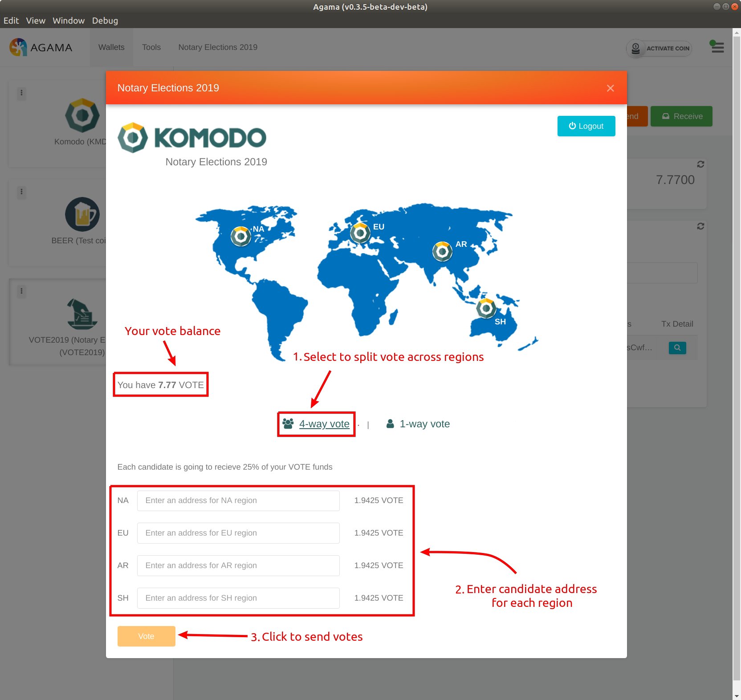Screen dimensions: 741x700
Task: Open the Edit menu
Action: [11, 20]
